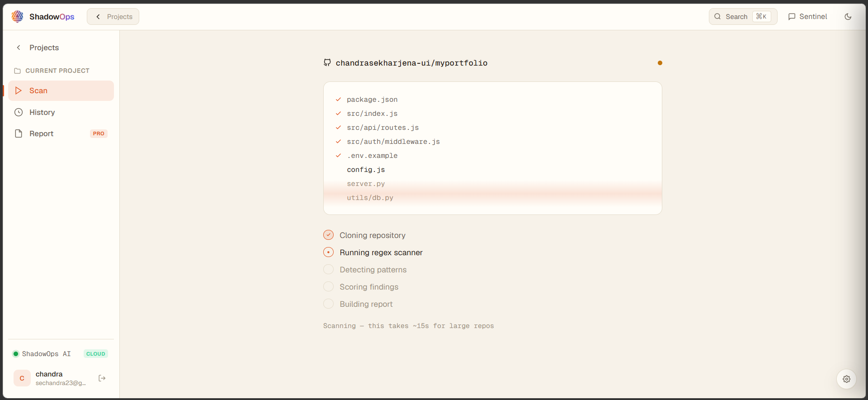Click the History clock icon
868x400 pixels.
(x=19, y=112)
